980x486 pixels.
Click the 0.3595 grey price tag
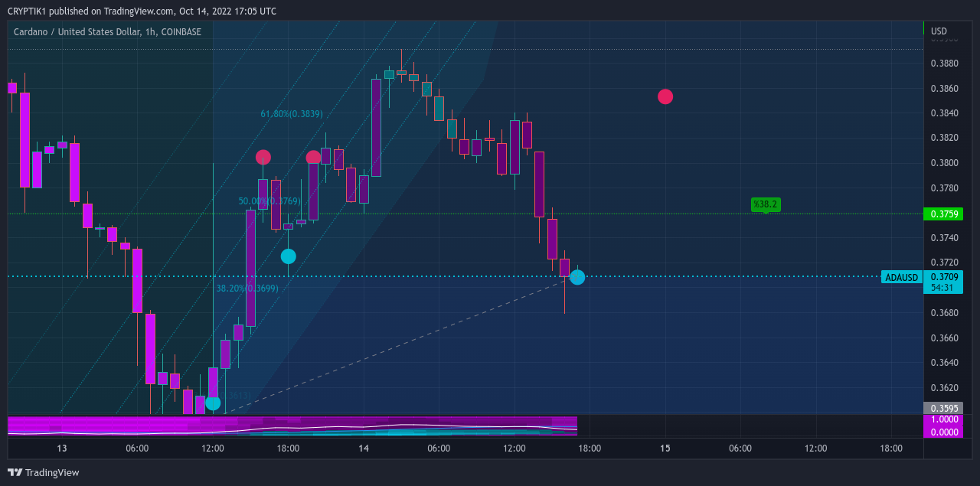coord(942,408)
